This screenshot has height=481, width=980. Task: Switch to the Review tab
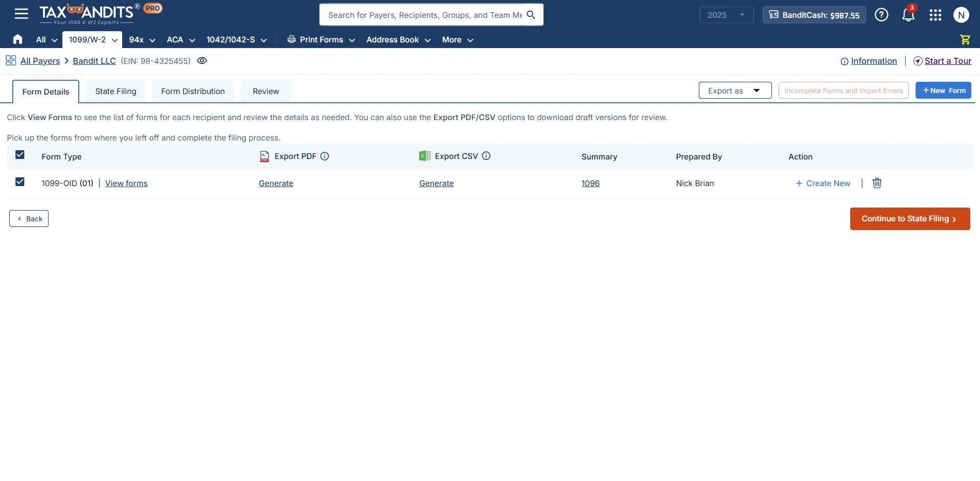pyautogui.click(x=265, y=90)
